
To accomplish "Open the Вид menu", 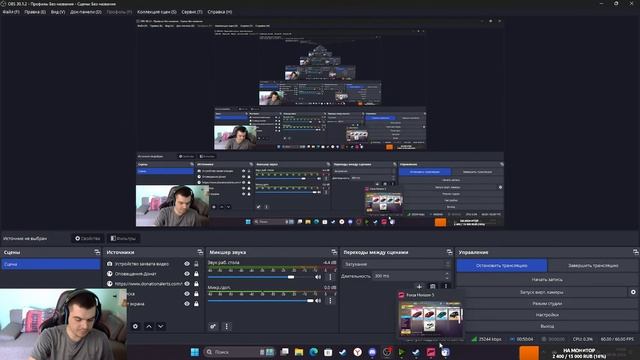I will tap(58, 12).
